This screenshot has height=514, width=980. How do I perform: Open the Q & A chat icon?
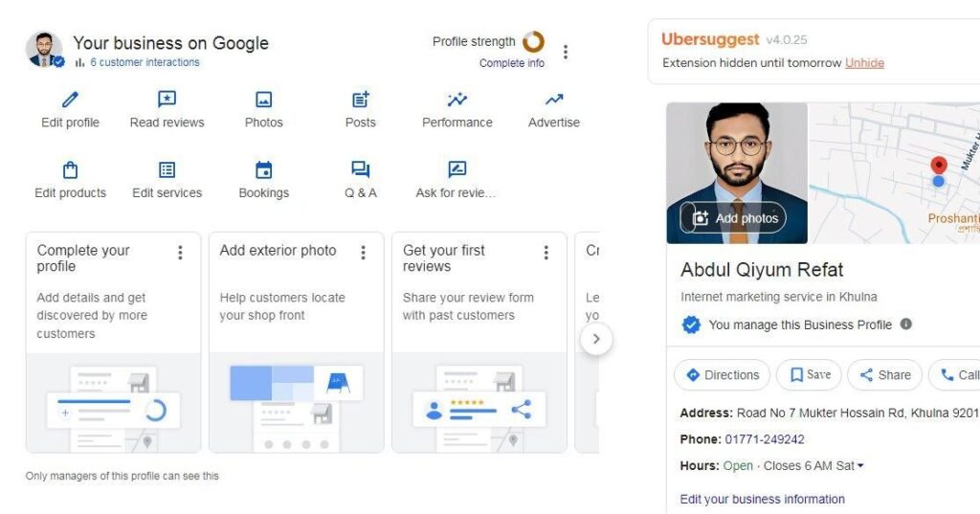click(x=361, y=170)
